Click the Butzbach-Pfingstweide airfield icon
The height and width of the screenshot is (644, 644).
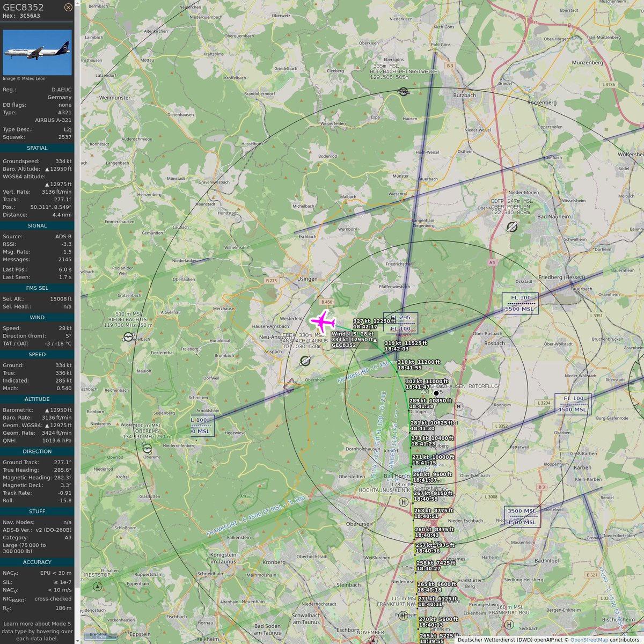click(404, 92)
